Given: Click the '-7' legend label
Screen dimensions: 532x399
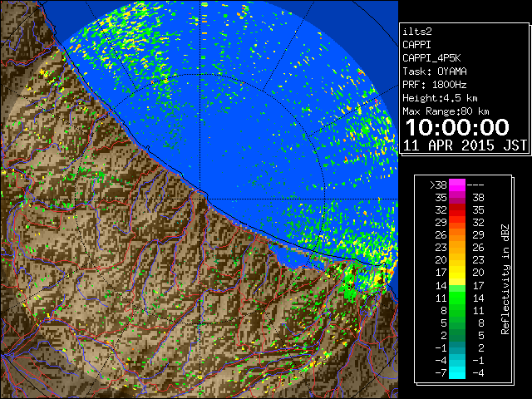Looking at the screenshot, I should tap(441, 373).
